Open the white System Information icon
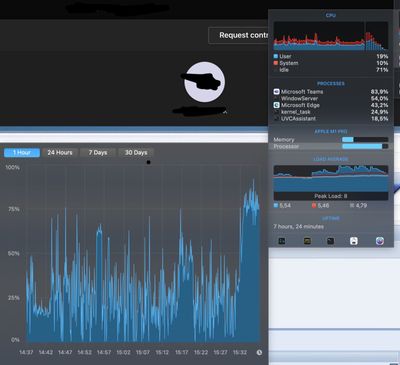This screenshot has width=400, height=365. point(354,241)
